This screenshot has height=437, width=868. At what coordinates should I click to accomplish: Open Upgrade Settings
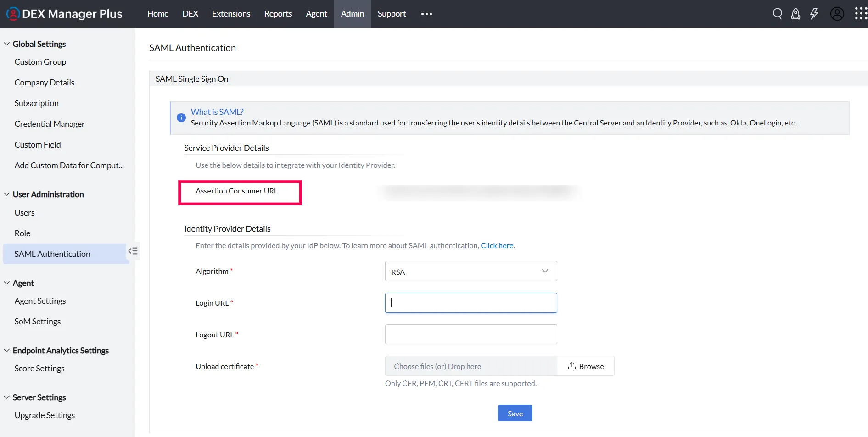(45, 415)
